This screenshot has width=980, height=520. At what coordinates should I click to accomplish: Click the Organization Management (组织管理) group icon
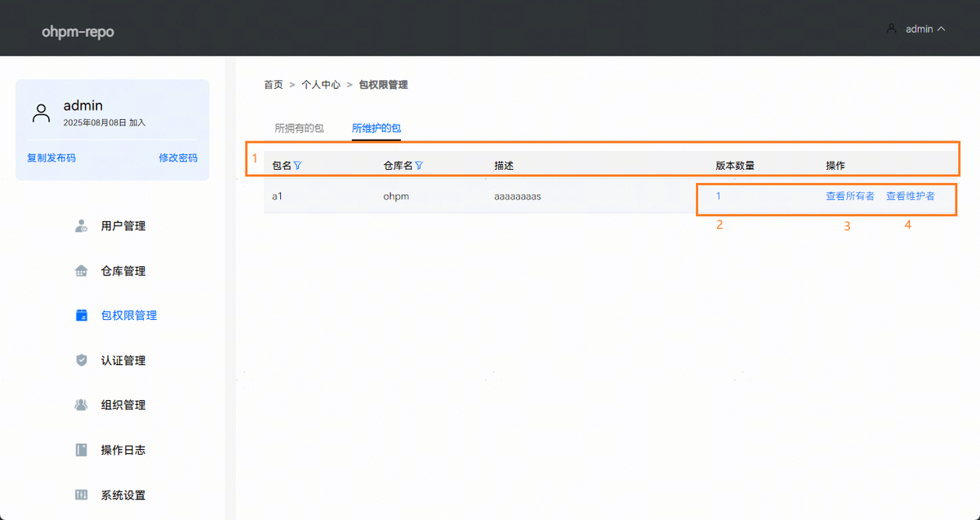coord(81,405)
